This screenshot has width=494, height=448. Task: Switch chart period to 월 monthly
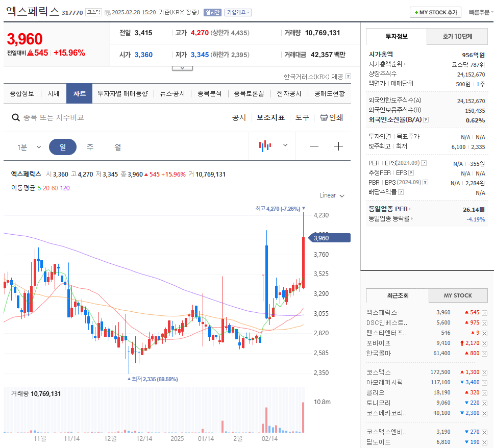(x=118, y=145)
